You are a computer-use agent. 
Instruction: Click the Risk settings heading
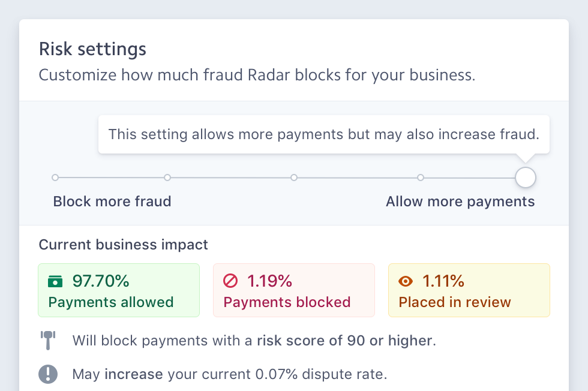[92, 49]
